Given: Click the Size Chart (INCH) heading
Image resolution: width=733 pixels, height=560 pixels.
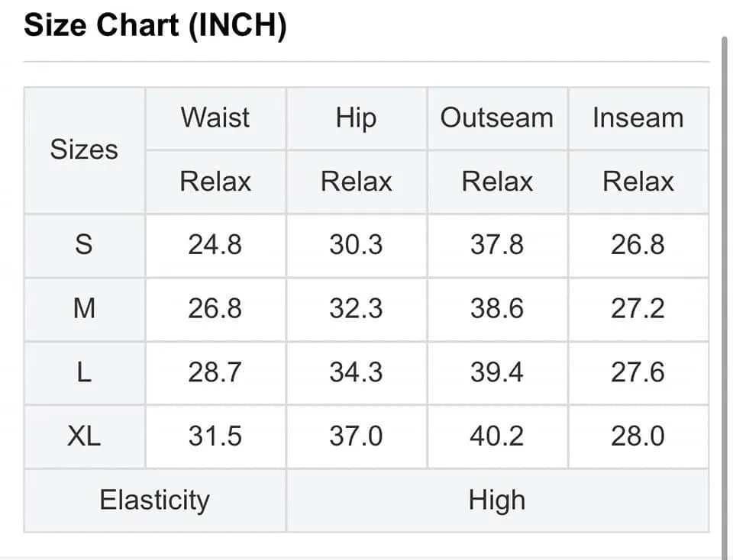Looking at the screenshot, I should tap(155, 24).
